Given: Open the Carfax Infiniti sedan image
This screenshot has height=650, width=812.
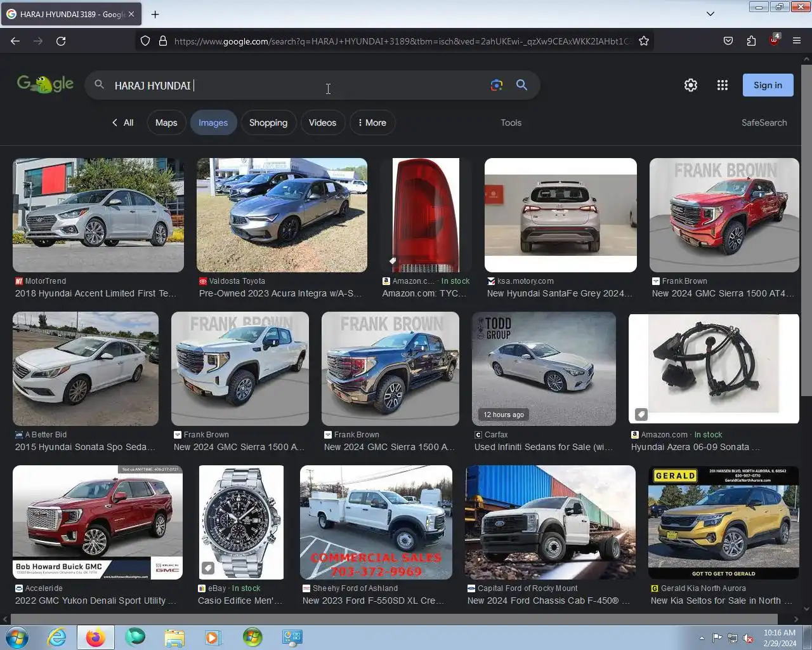Looking at the screenshot, I should coord(544,369).
